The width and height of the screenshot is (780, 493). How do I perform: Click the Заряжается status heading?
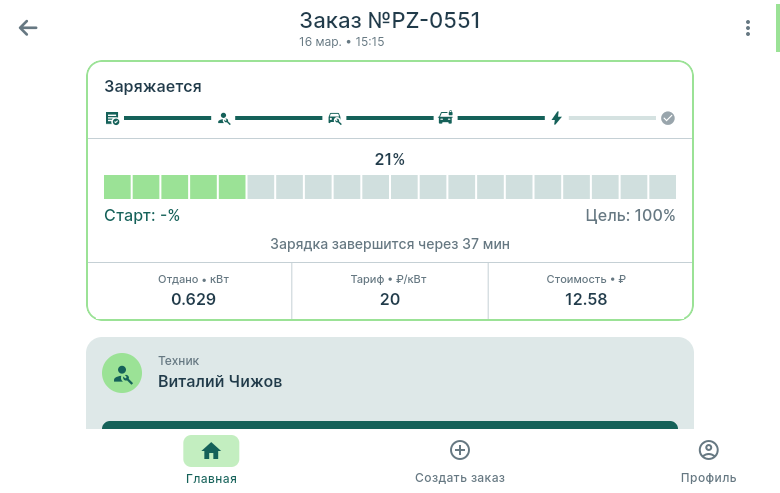[153, 87]
